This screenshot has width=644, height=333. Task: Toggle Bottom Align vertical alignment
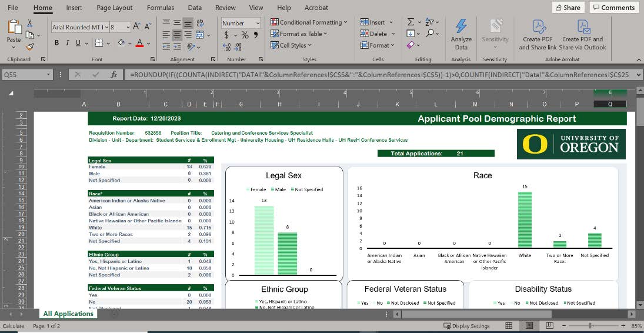click(188, 23)
